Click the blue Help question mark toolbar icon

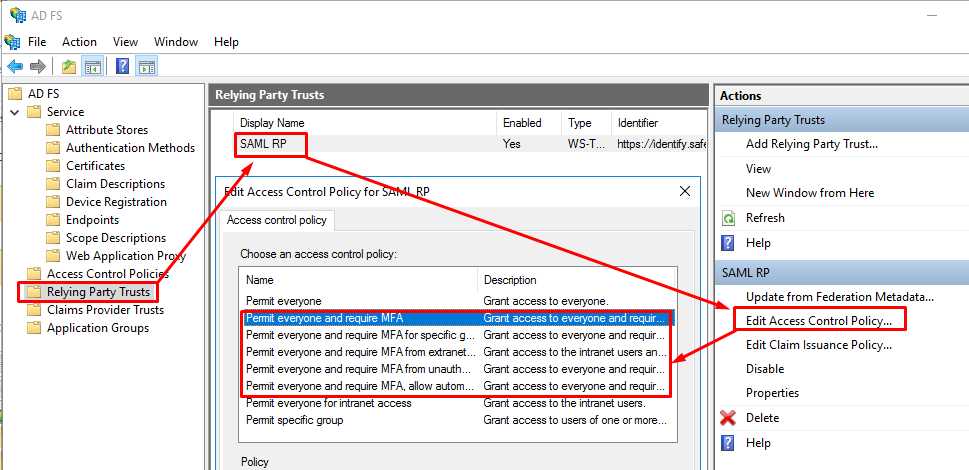122,67
